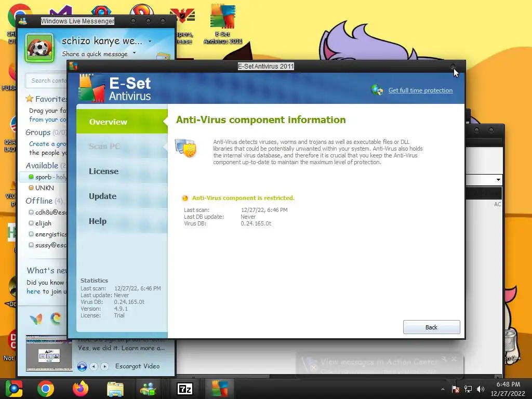The image size is (532, 399).
Task: Click the Favorites star icon in Messenger
Action: (30, 99)
